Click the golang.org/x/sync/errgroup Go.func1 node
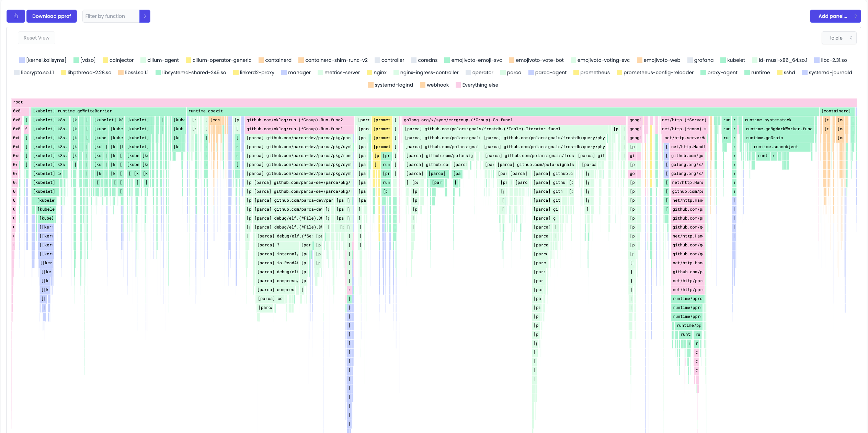Screen dimensions: 868x433 tap(514, 120)
